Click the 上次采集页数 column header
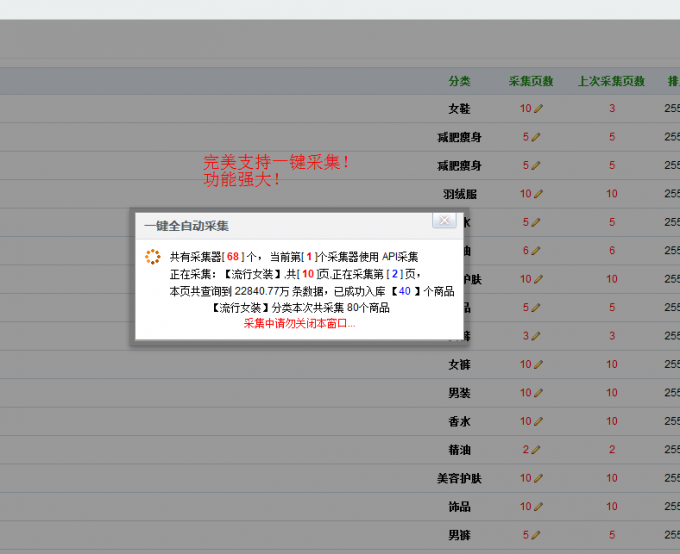 611,81
